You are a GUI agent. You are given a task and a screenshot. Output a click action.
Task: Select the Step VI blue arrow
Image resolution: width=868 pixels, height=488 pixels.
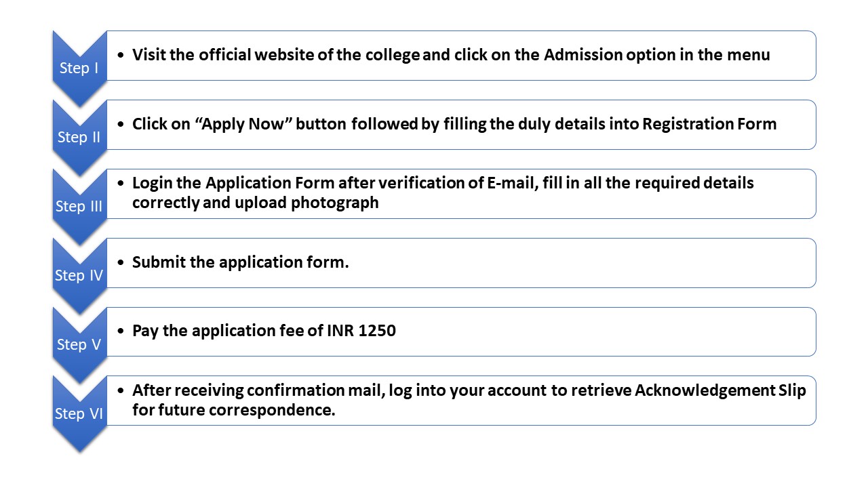[x=79, y=413]
